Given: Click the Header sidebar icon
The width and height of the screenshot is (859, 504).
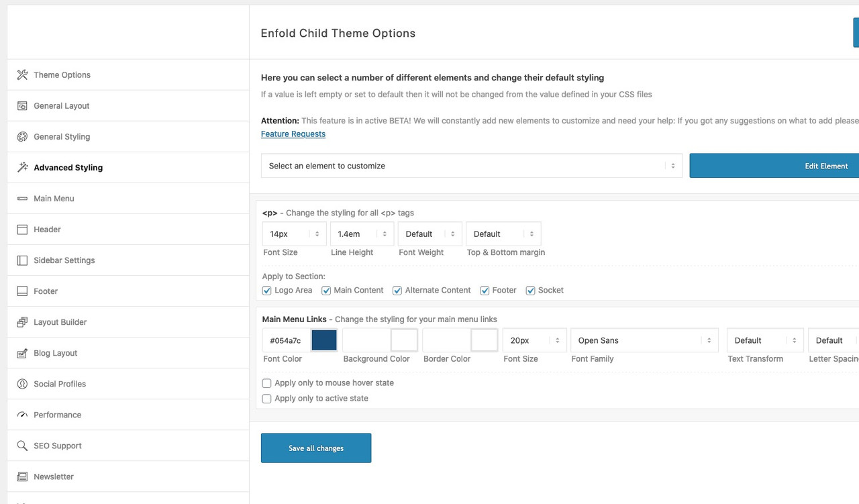Looking at the screenshot, I should (x=22, y=229).
